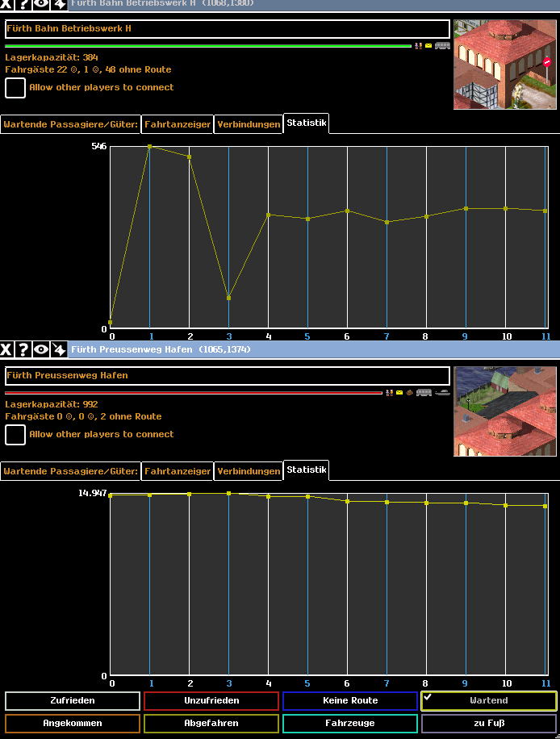560x739 pixels.
Task: Open help for Bahn Betriebswerk H window
Action: [x=23, y=4]
